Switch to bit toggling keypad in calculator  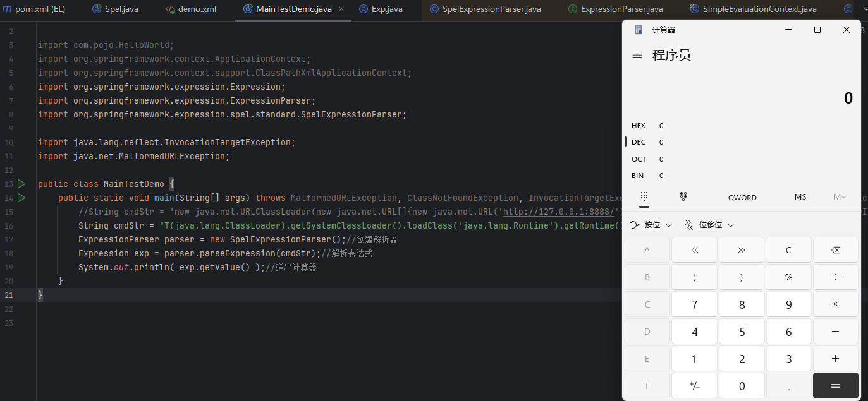(683, 196)
